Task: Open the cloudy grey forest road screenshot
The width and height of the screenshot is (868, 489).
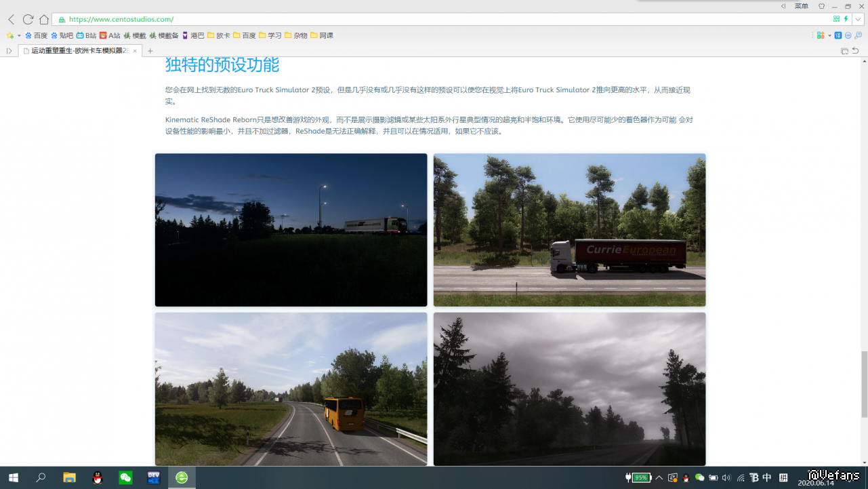Action: coord(570,389)
